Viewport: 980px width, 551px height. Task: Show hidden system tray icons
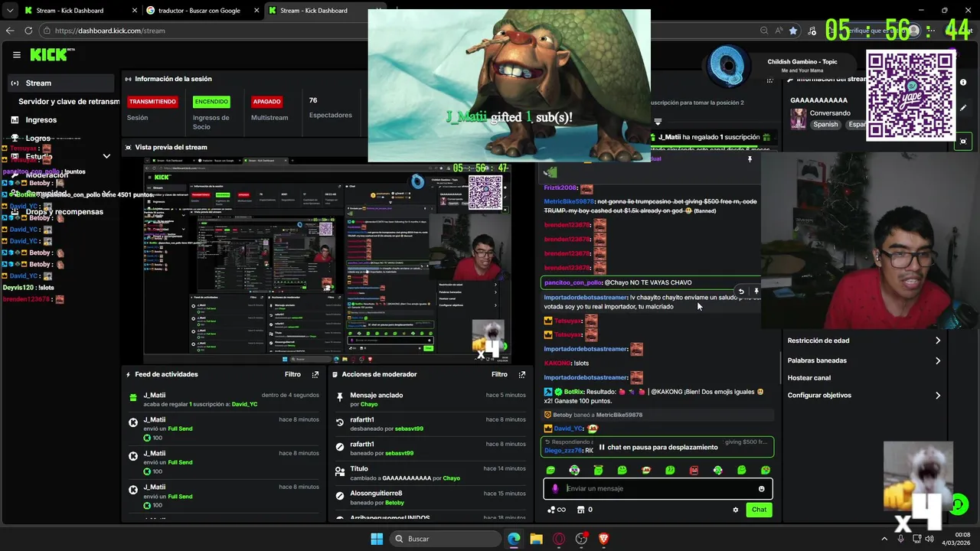[884, 539]
